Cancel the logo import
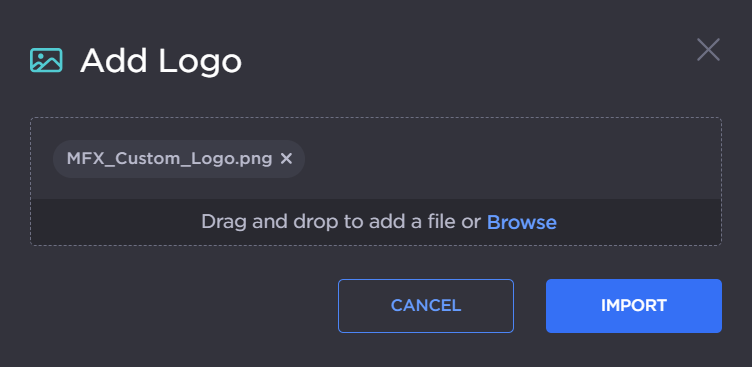The width and height of the screenshot is (752, 367). (426, 306)
